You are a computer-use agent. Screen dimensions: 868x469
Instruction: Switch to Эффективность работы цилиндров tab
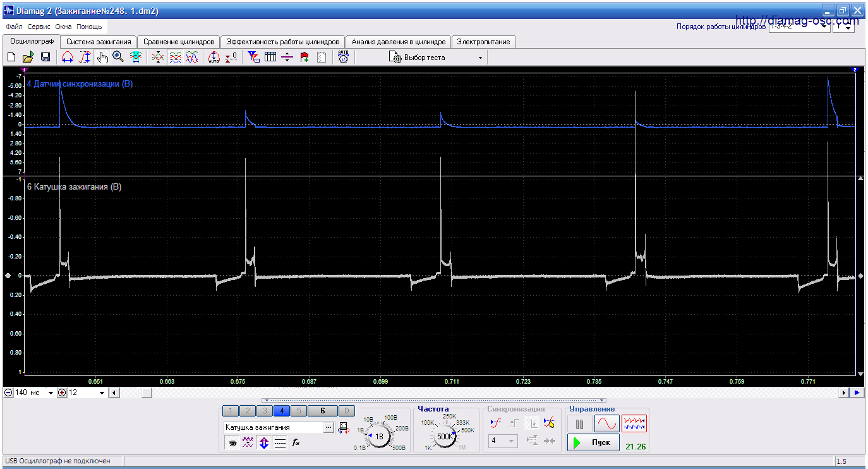coord(283,42)
